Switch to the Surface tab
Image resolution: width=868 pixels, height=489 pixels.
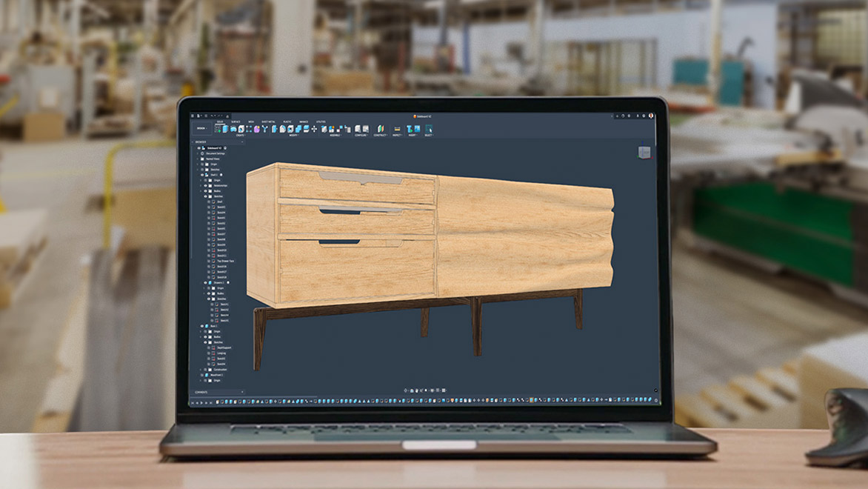coord(236,122)
